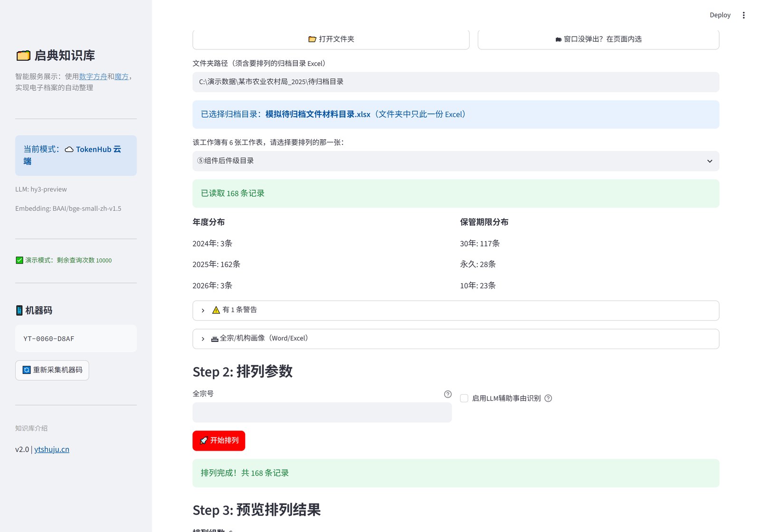The image size is (760, 532).
Task: Click the 2026年: 3条 entry
Action: pyautogui.click(x=212, y=285)
